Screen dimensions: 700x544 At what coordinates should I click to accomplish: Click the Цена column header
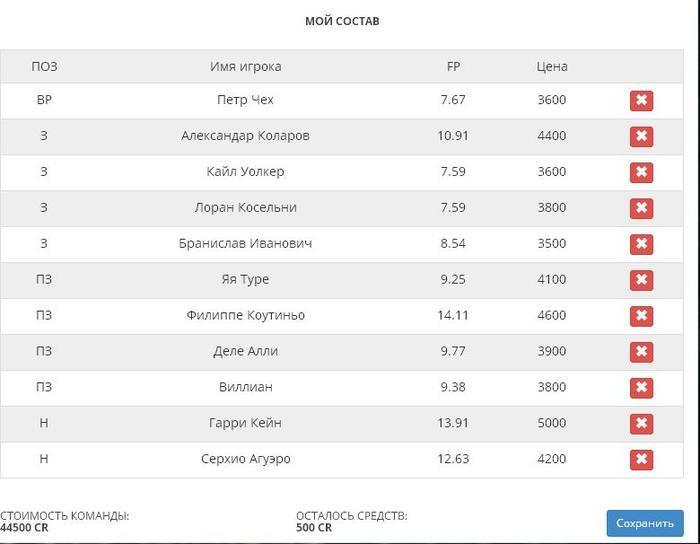pyautogui.click(x=552, y=66)
